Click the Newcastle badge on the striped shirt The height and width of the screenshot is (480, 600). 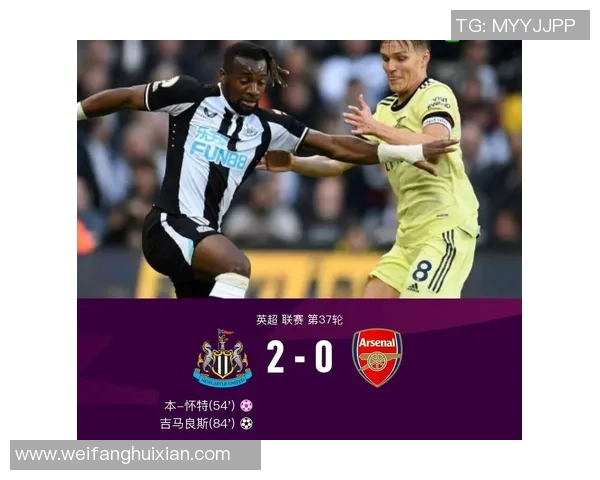[251, 131]
